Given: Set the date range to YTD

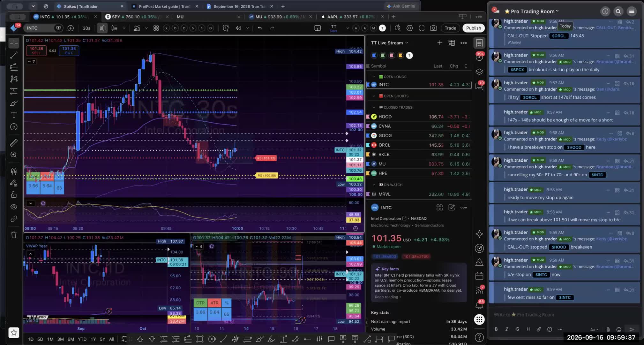Looking at the screenshot, I should [82, 339].
